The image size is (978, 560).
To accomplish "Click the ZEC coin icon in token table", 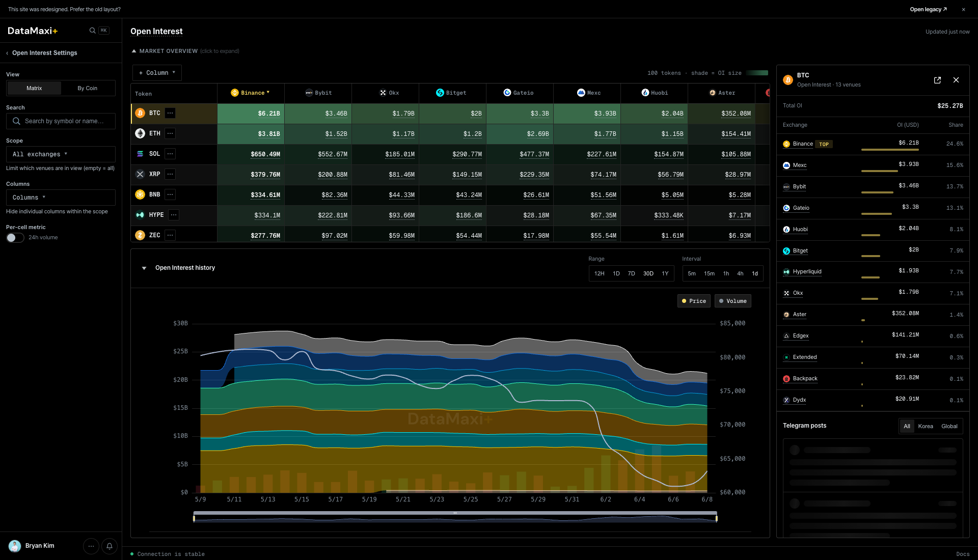I will [x=140, y=235].
